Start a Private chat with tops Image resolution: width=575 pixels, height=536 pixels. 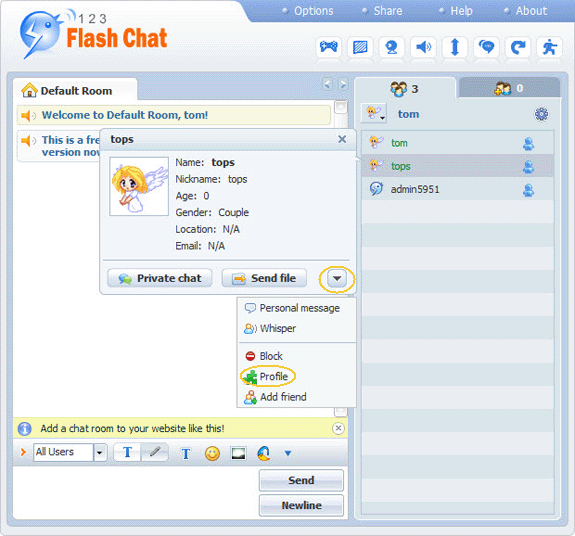click(x=160, y=278)
